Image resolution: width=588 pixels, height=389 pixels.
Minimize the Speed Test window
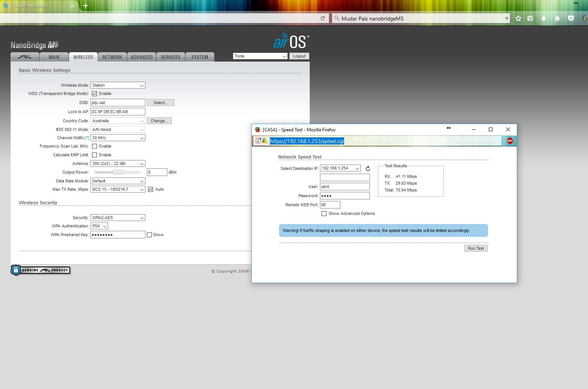click(x=473, y=129)
